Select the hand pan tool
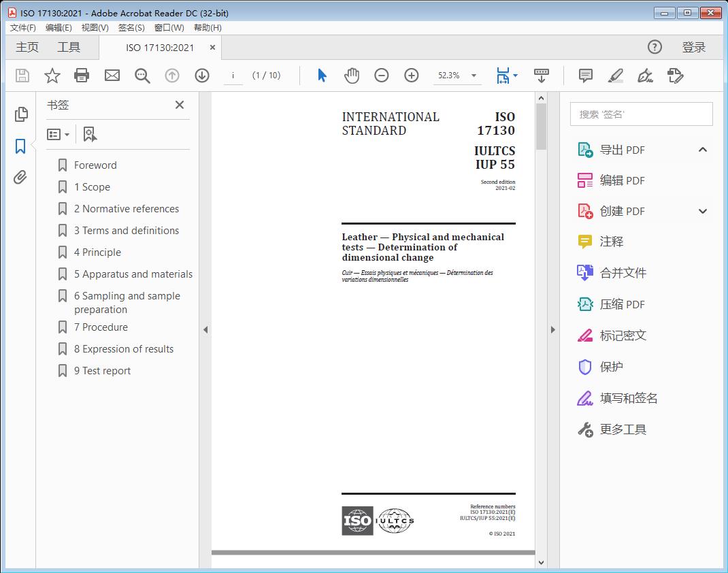728x573 pixels. 351,76
